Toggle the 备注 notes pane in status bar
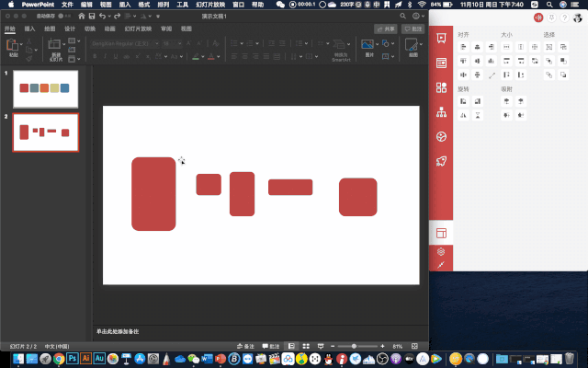The image size is (588, 368). tap(243, 346)
